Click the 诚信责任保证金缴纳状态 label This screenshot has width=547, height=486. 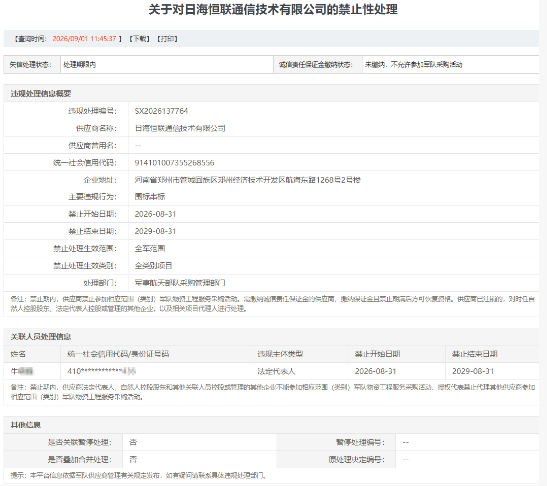[x=316, y=65]
